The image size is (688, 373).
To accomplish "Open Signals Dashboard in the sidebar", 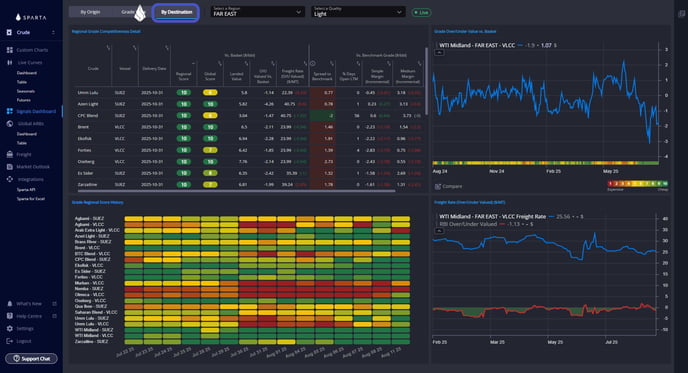I will [36, 111].
